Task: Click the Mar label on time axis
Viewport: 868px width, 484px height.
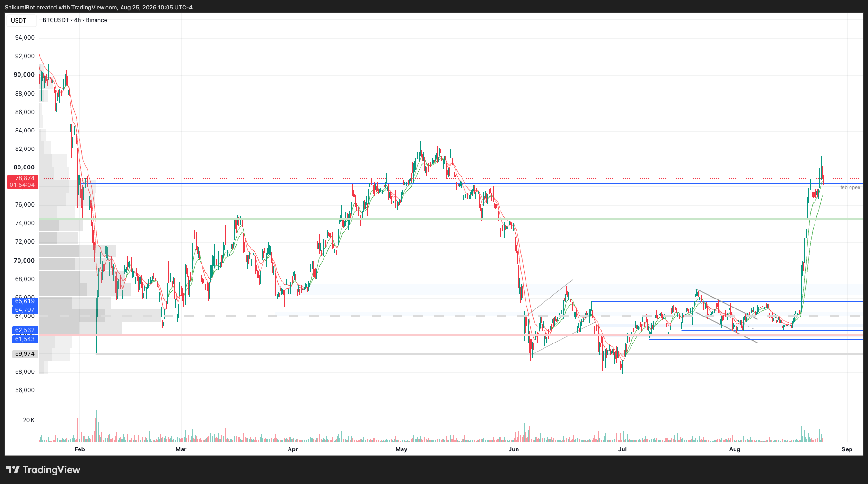Action: click(x=181, y=449)
